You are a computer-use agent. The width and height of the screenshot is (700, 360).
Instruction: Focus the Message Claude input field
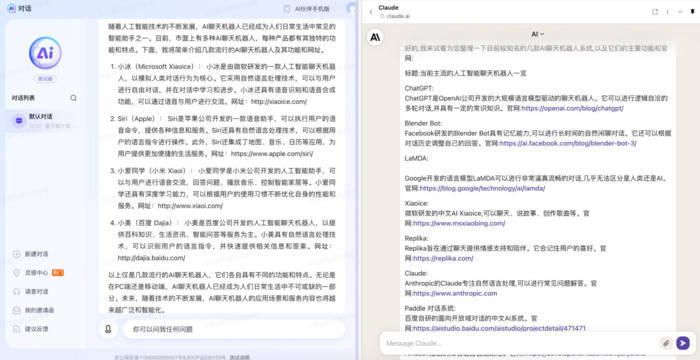(x=520, y=343)
